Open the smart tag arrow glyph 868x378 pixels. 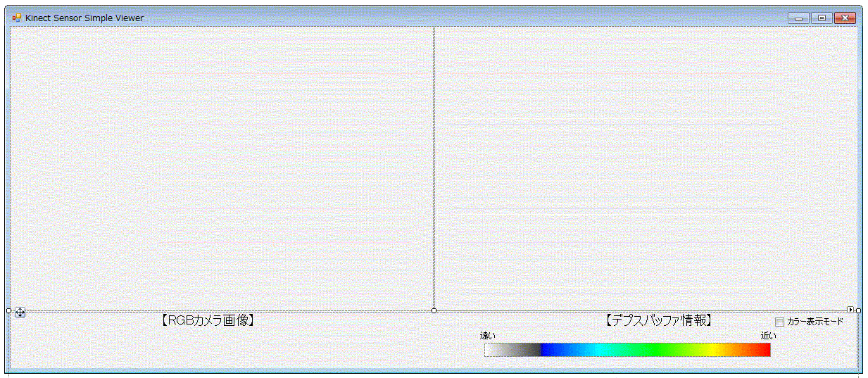point(850,309)
